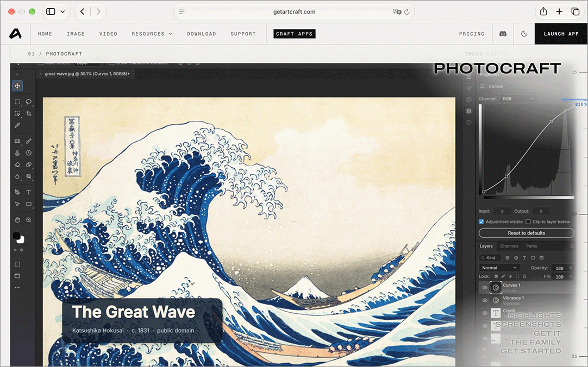The width and height of the screenshot is (588, 367).
Task: Select the Brush tool
Action: point(28,141)
